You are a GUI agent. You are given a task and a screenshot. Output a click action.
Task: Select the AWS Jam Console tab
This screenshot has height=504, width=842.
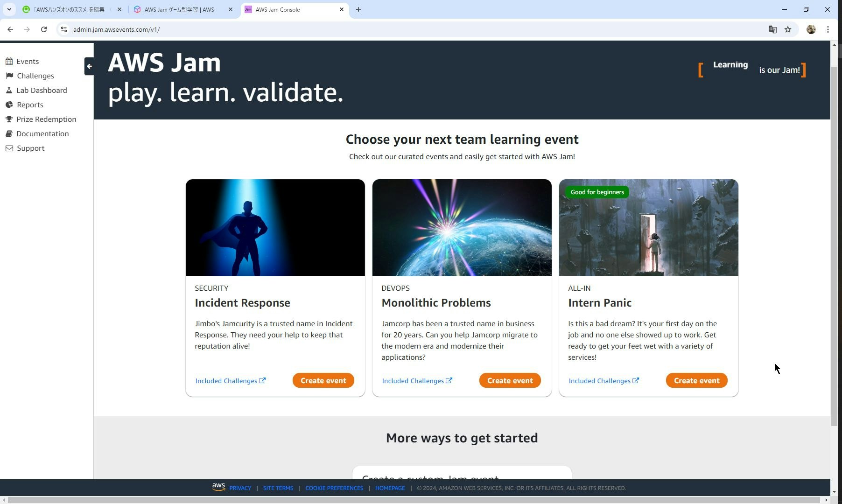click(294, 9)
